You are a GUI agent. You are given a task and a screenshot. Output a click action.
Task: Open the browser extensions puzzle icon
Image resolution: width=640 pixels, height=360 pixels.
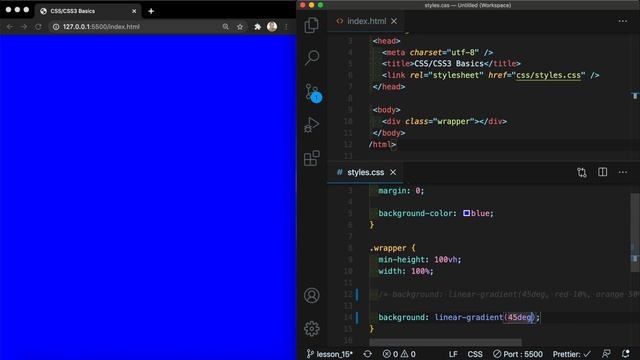point(258,27)
